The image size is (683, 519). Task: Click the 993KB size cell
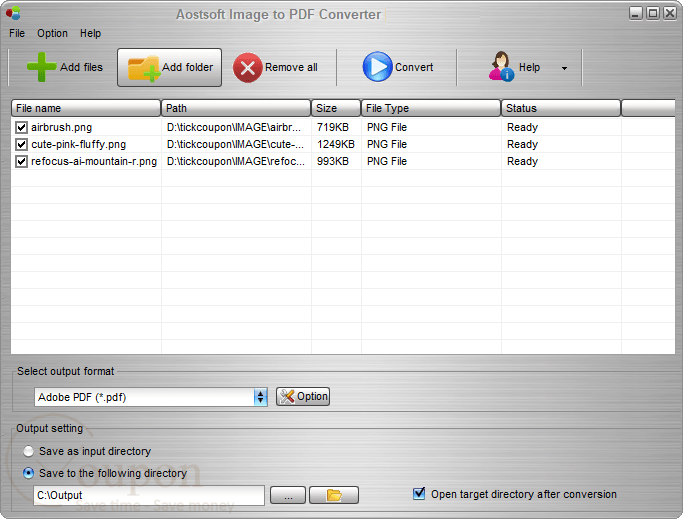pos(333,161)
